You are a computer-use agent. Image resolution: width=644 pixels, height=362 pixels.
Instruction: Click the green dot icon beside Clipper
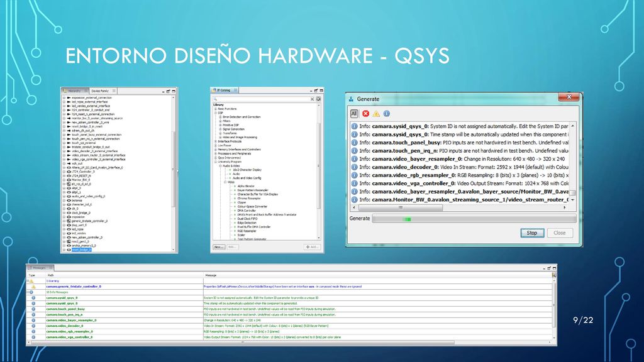tap(235, 202)
